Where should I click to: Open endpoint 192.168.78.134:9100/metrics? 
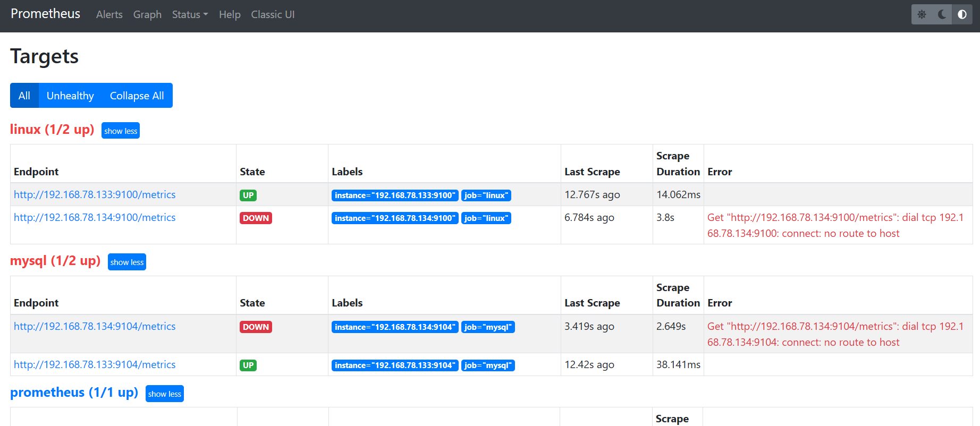(x=95, y=217)
